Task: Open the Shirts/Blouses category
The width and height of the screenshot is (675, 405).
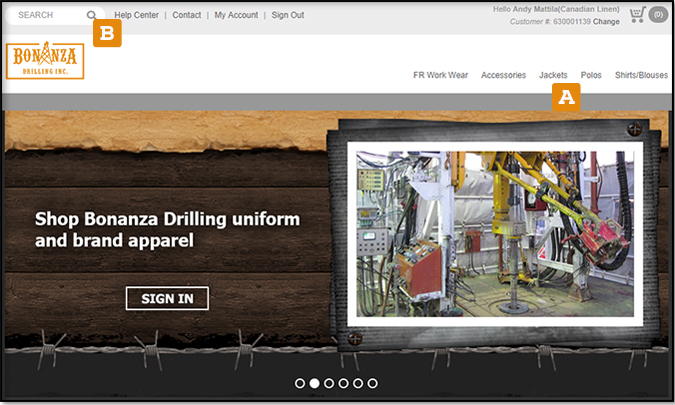Action: (x=641, y=75)
